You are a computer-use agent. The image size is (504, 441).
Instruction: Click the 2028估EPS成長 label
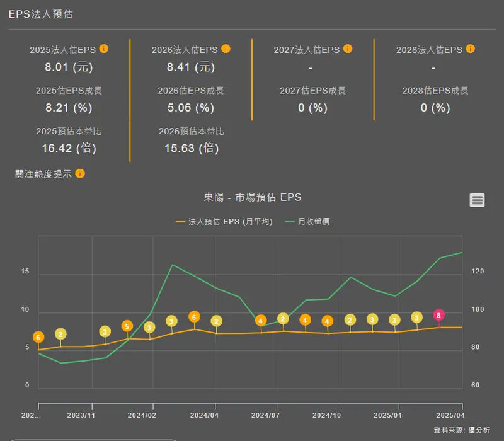(x=435, y=91)
